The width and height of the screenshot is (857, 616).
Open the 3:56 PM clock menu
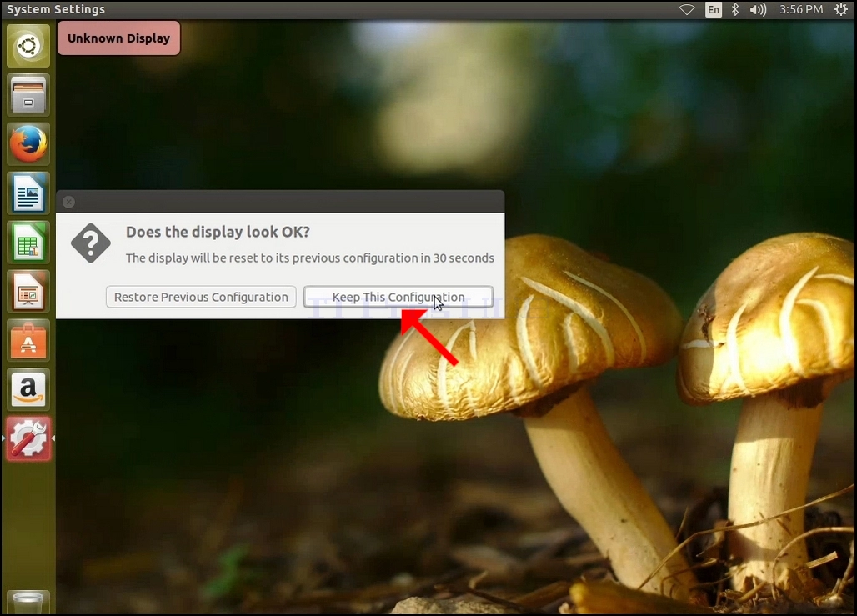coord(800,9)
